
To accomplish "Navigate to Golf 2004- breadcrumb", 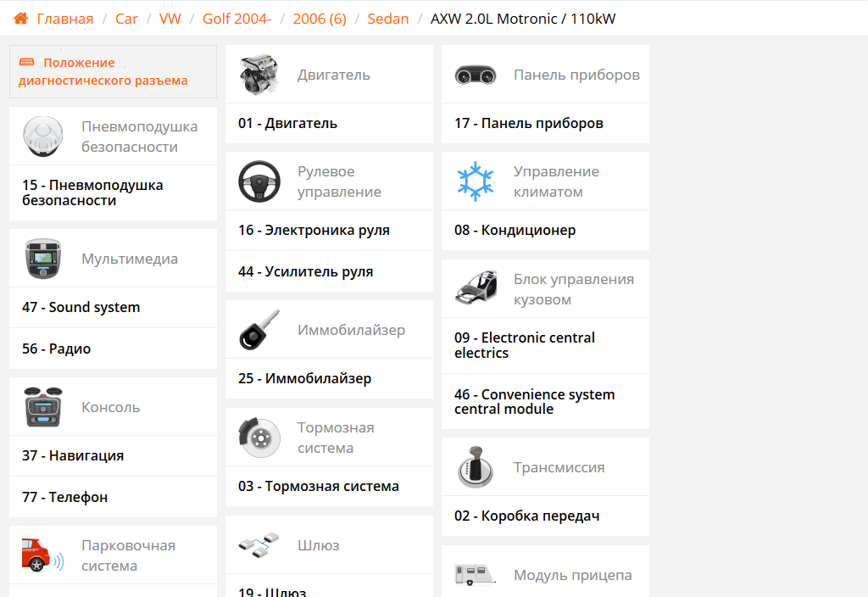I will (x=236, y=19).
